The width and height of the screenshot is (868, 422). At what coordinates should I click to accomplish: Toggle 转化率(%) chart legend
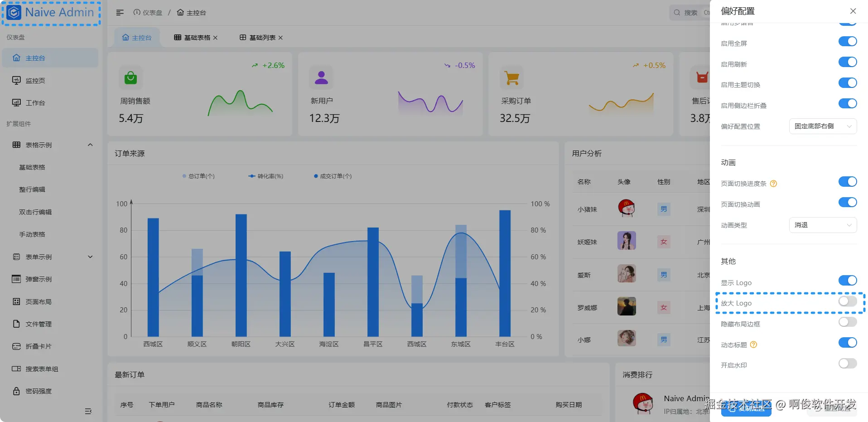(x=266, y=176)
